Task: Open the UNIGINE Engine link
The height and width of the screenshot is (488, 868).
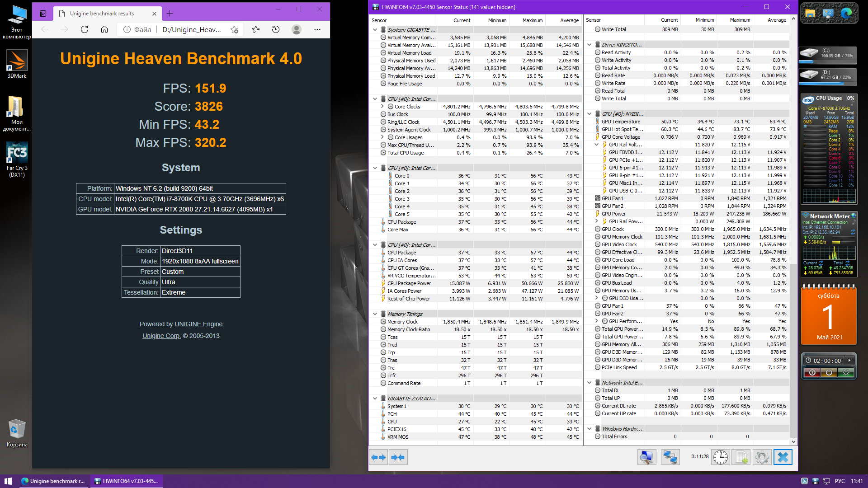Action: [x=198, y=324]
